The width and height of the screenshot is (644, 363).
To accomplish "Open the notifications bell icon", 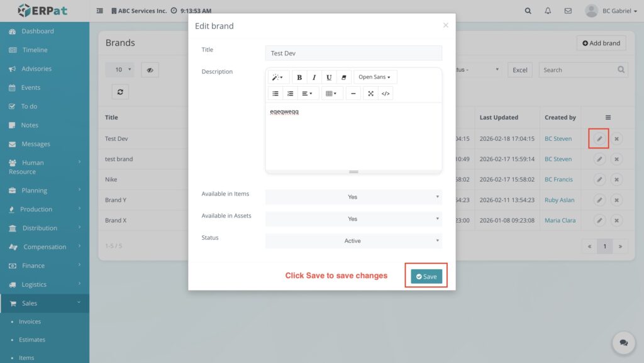I will pyautogui.click(x=548, y=11).
